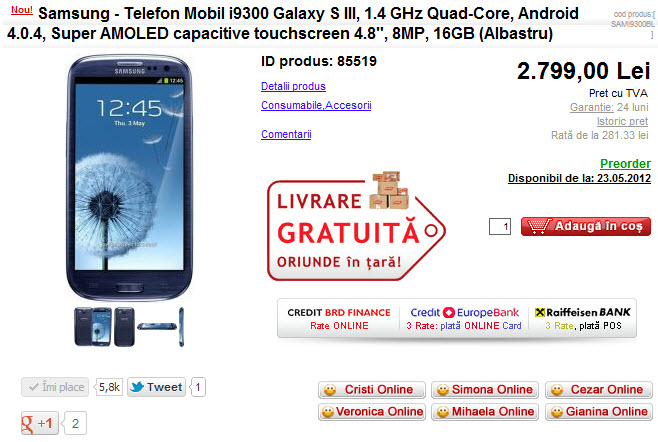This screenshot has height=442, width=658.
Task: Open the Credit BRD Finance rate option
Action: click(x=339, y=319)
